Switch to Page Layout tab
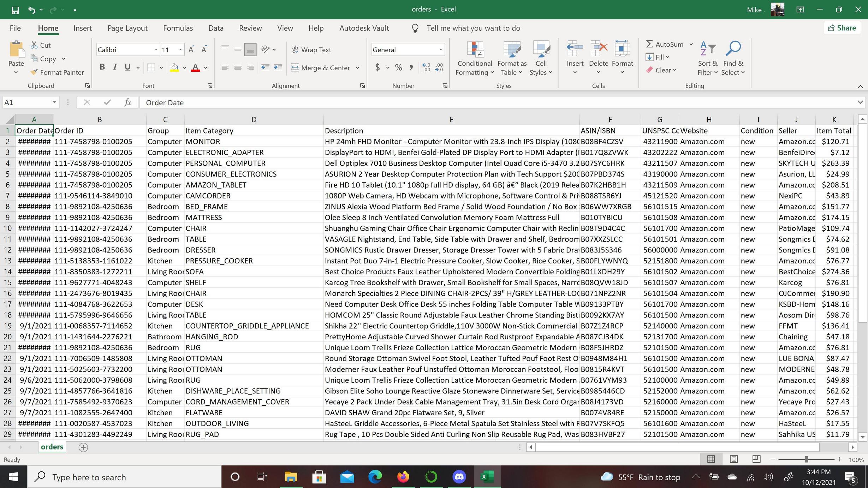Screen dimensions: 868x488 pyautogui.click(x=127, y=28)
